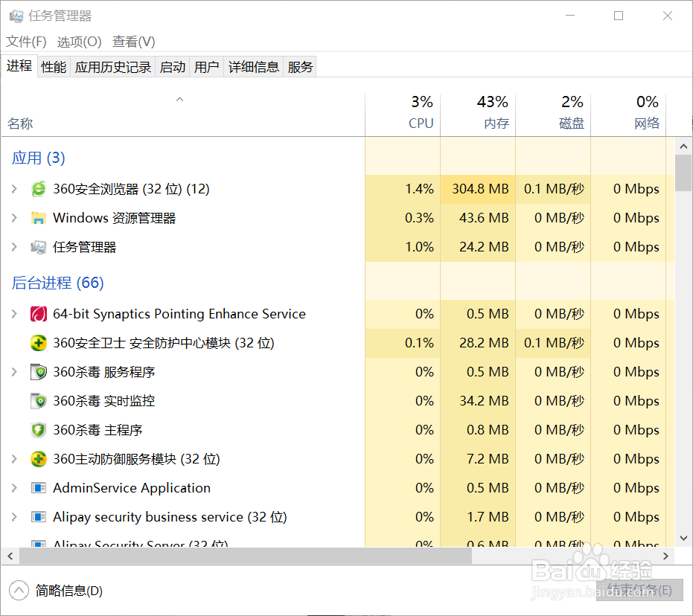Click the Synaptics Pointing Enhance Service icon
This screenshot has height=616, width=693.
click(x=38, y=314)
